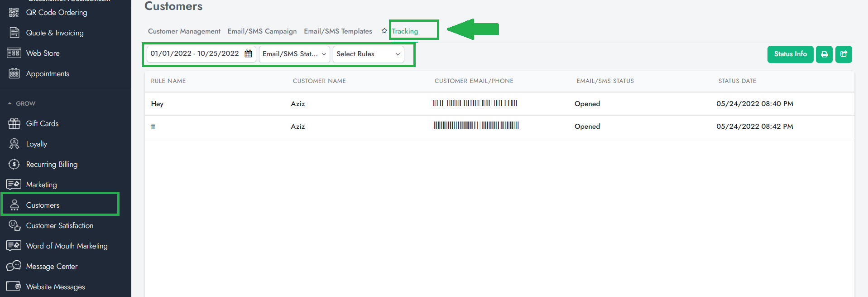Click the star icon beside Tracking
Viewport: 868px width, 297px height.
tap(384, 31)
